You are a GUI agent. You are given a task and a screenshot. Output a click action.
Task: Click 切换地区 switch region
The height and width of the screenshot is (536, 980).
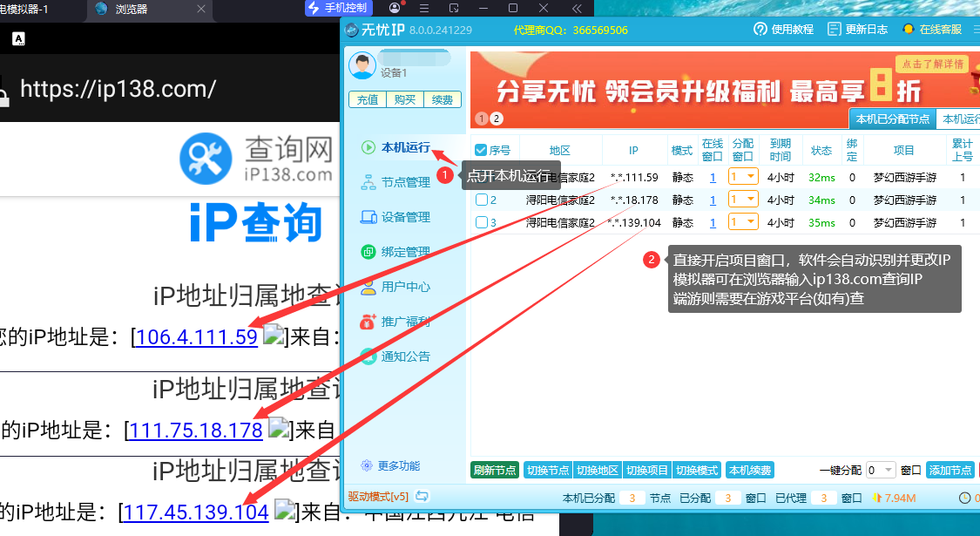[x=598, y=471]
